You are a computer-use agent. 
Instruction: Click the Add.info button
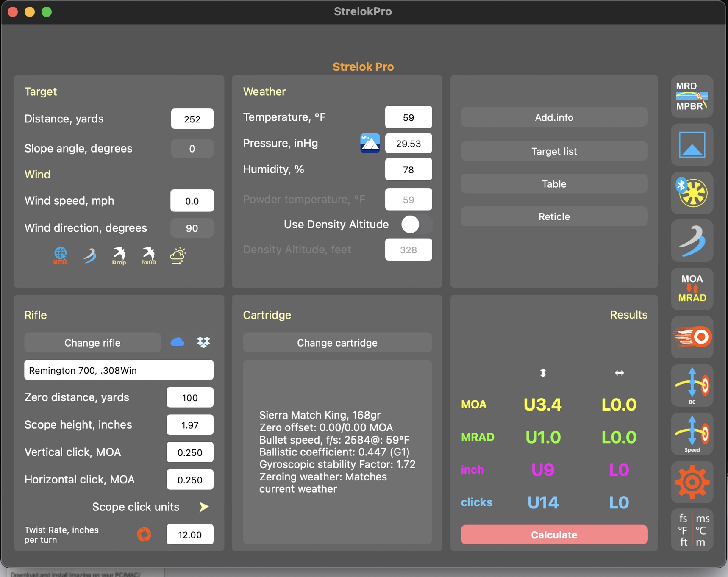pos(554,117)
